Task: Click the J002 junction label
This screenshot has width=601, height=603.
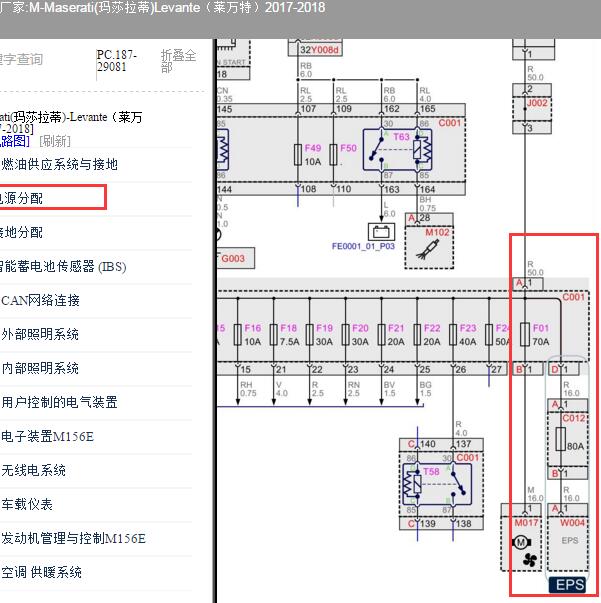Action: (537, 103)
